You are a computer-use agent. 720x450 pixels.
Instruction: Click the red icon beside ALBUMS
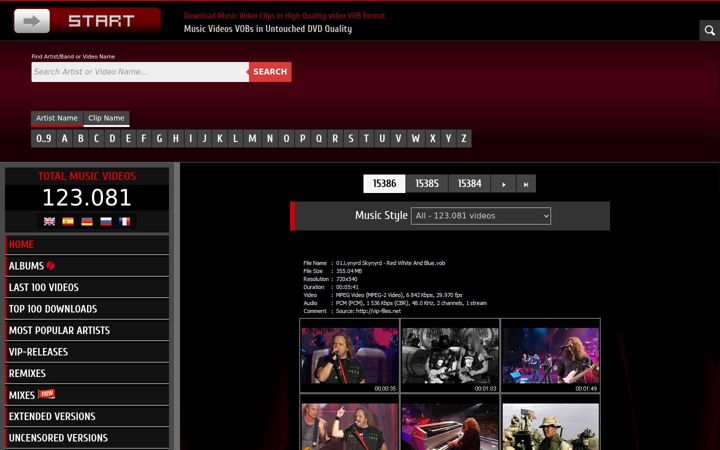tap(51, 265)
